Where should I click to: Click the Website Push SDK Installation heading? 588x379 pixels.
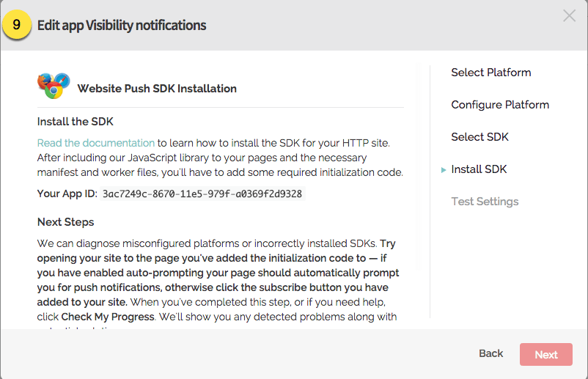[157, 89]
